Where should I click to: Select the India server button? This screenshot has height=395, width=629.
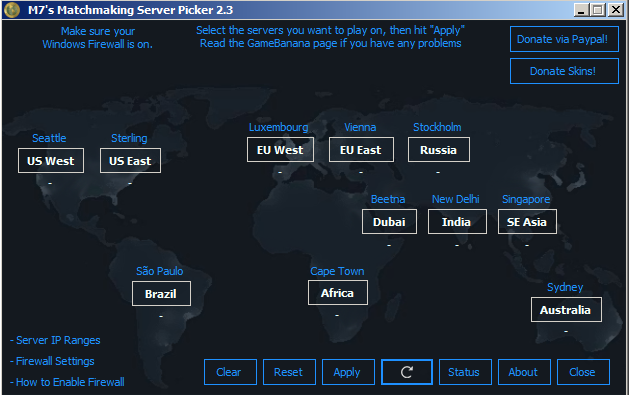point(457,222)
